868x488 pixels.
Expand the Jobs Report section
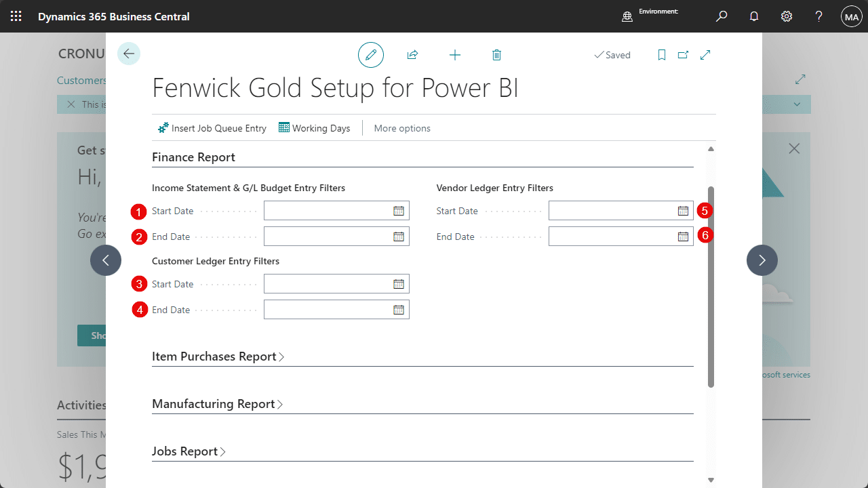click(x=189, y=451)
